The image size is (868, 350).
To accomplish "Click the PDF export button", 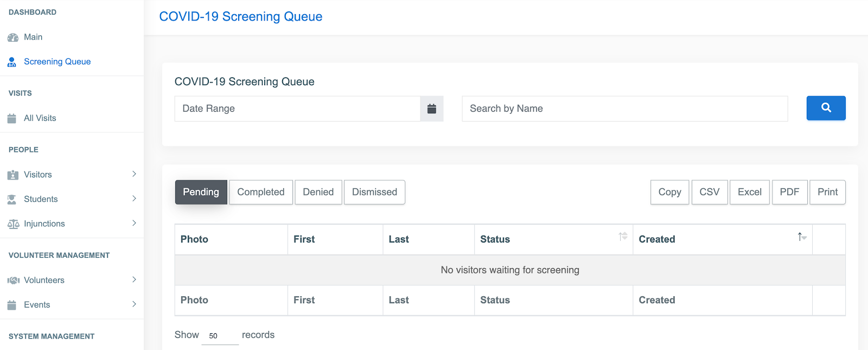I will 789,192.
